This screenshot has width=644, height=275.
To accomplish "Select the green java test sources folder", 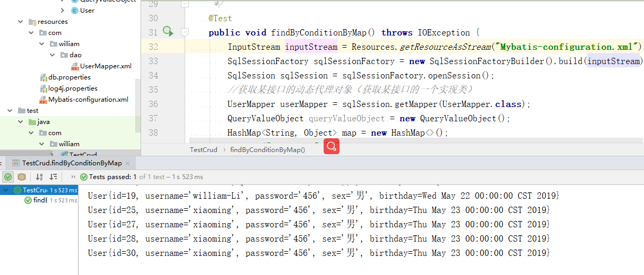I will click(x=43, y=122).
